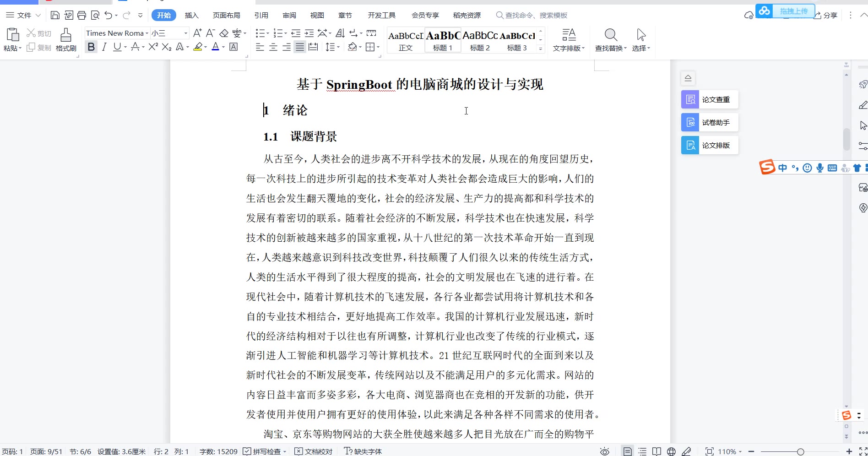Click yellow highlight color swatch
This screenshot has width=868, height=456.
pos(198,47)
